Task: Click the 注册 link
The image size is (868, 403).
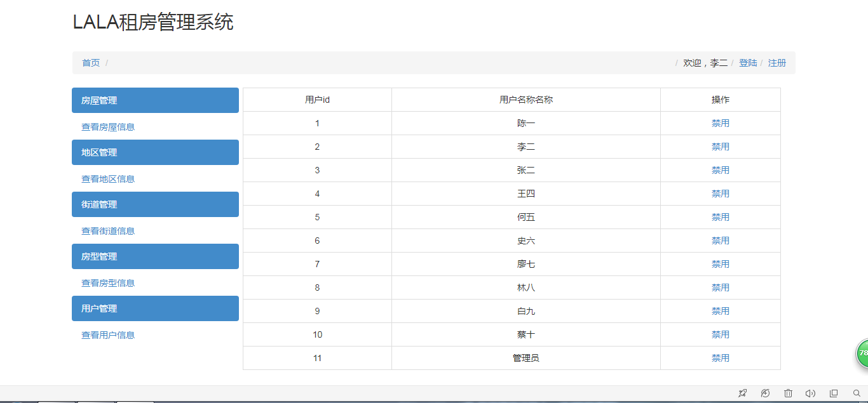Action: coord(777,63)
